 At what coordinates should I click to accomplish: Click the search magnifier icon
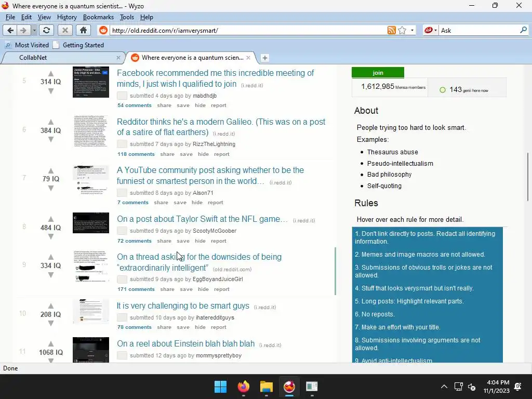523,30
